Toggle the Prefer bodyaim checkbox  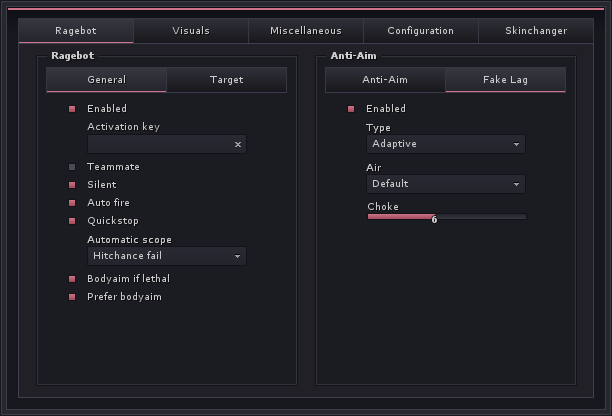point(72,297)
